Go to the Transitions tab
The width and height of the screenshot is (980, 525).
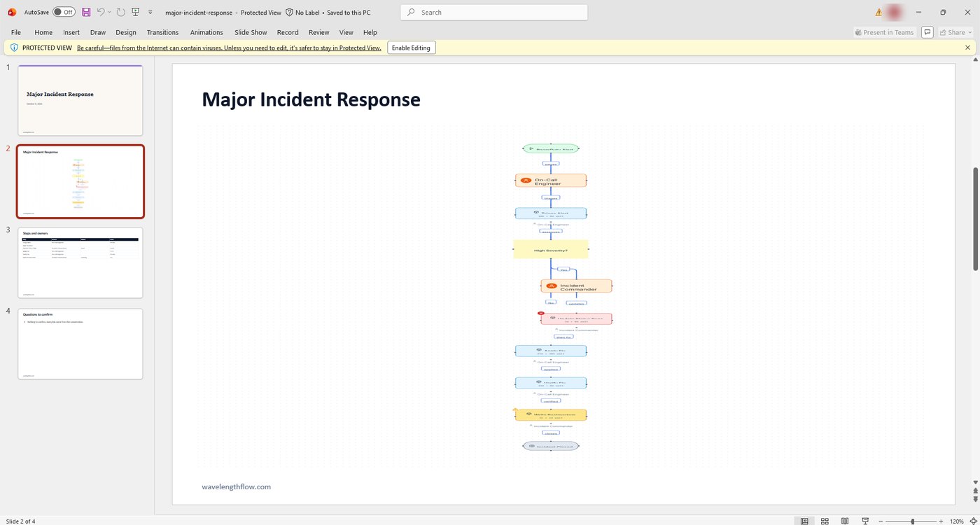(162, 32)
